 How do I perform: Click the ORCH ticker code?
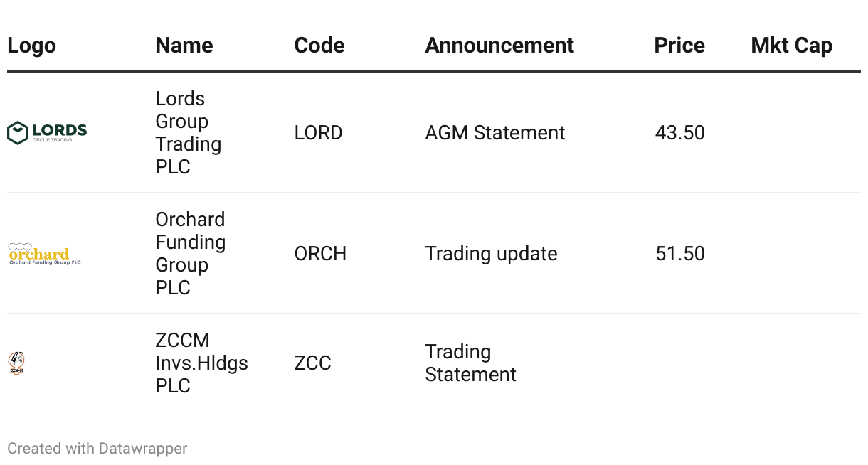click(320, 254)
